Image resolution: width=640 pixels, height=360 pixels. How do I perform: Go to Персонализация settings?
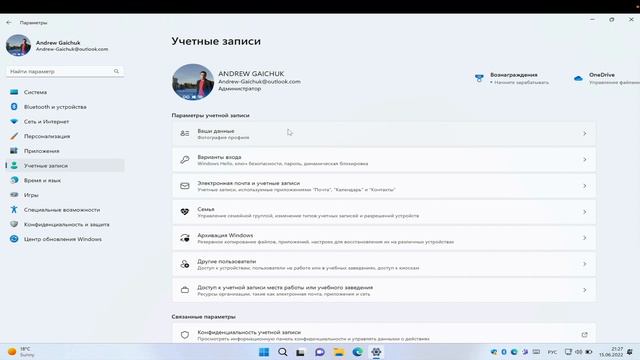click(65, 136)
